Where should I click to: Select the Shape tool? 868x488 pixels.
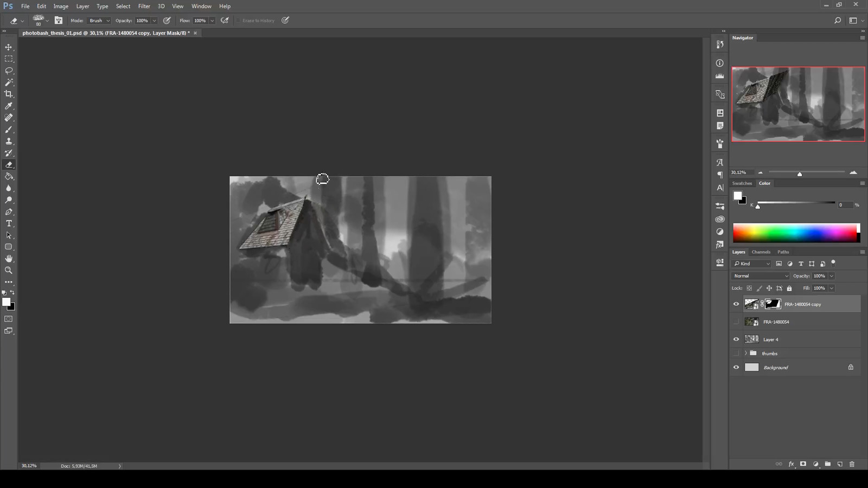tap(9, 247)
